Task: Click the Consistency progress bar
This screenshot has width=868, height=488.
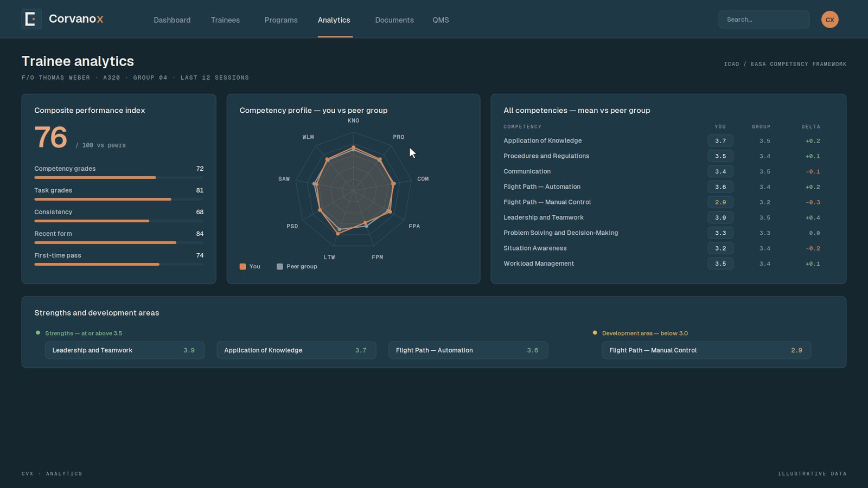Action: (119, 221)
